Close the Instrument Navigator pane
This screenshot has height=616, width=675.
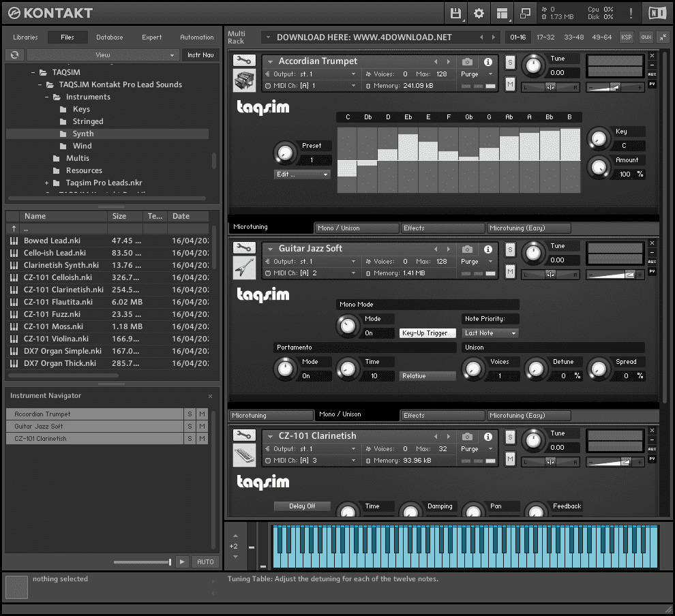click(x=210, y=396)
